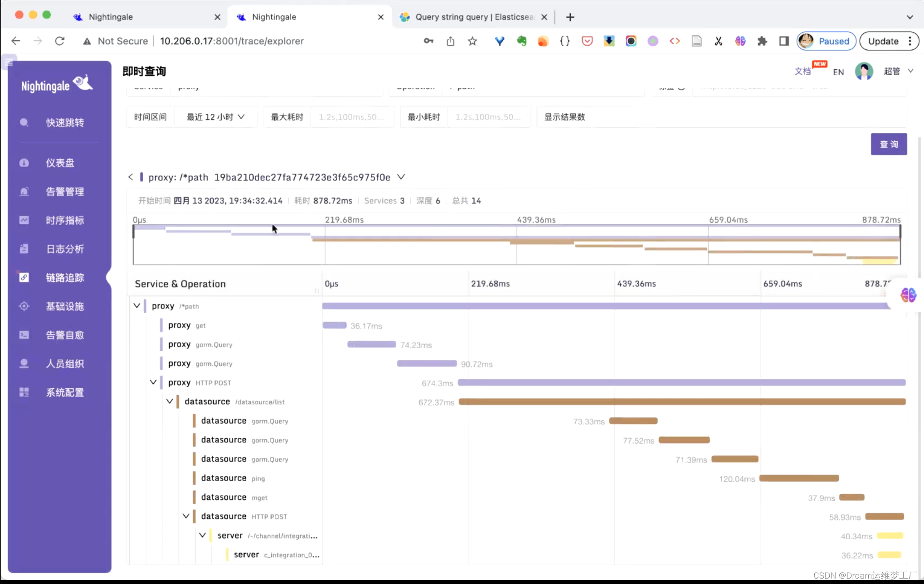Open the 仪表盘 dashboard sidebar icon

(x=24, y=163)
